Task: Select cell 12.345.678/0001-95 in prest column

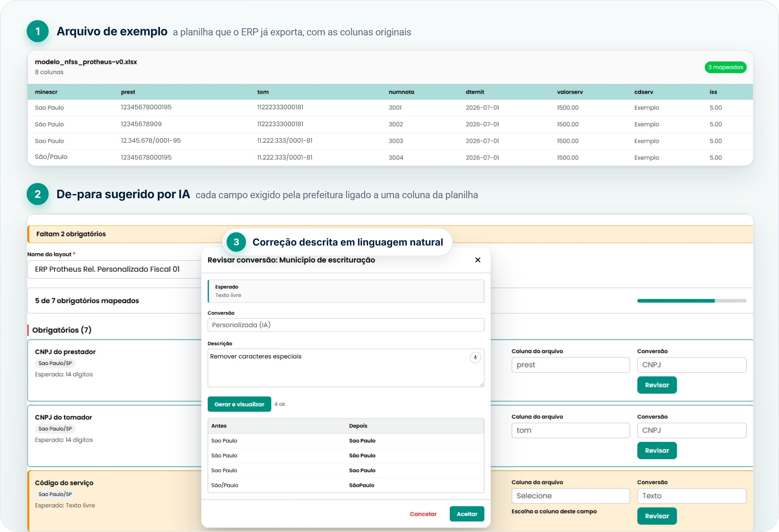Action: click(151, 141)
